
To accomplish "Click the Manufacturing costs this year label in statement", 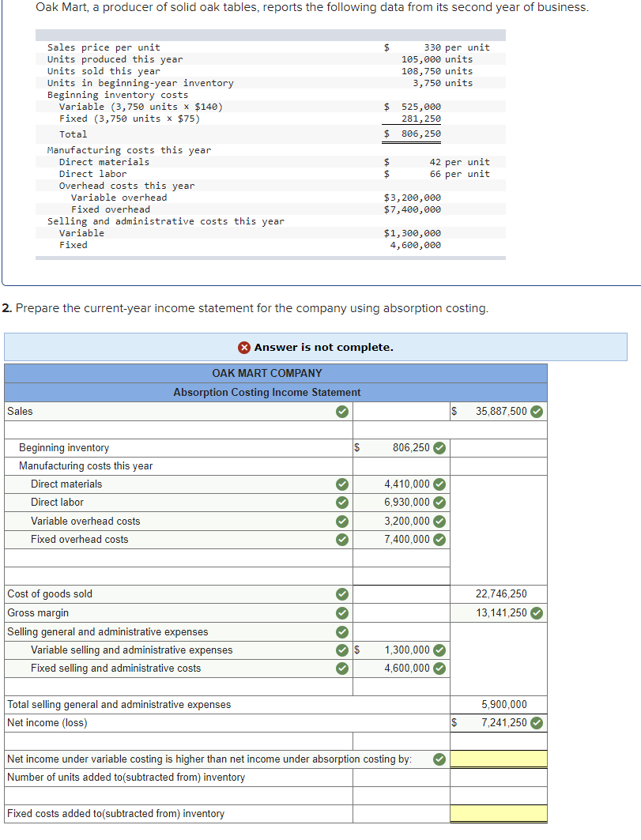I will 85,466.
